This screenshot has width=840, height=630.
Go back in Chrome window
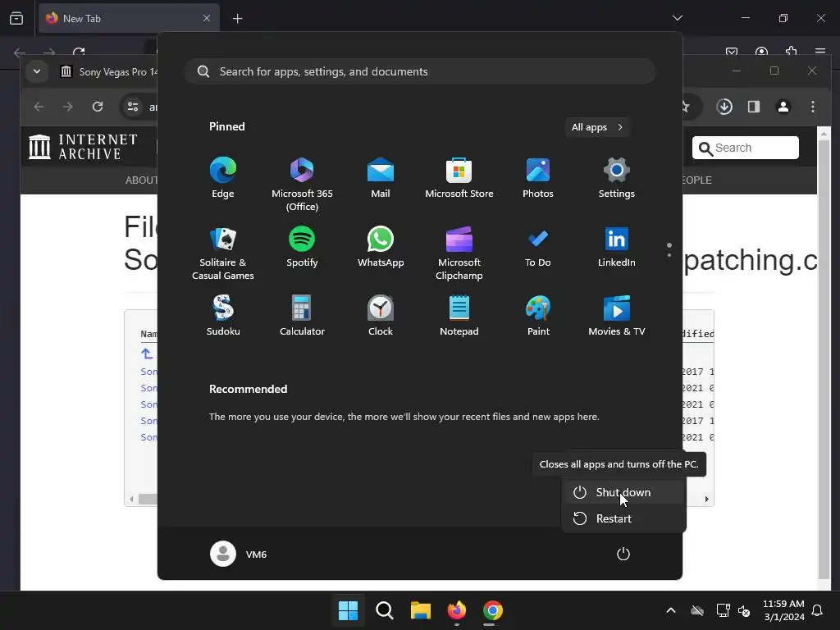(39, 107)
